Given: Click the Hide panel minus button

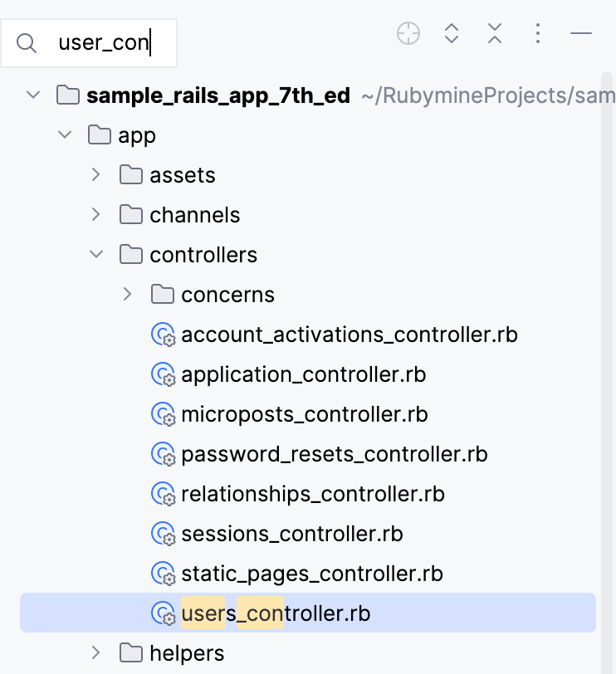Looking at the screenshot, I should pos(581,34).
